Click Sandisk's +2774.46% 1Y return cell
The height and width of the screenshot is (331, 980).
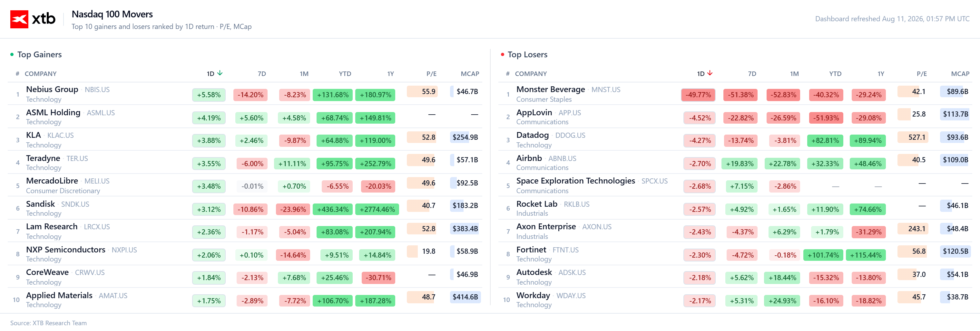[377, 209]
